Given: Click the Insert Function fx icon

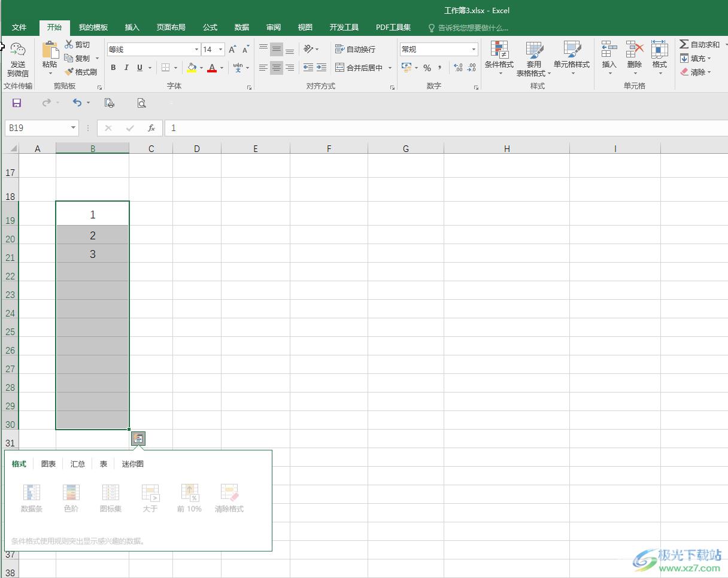Looking at the screenshot, I should (151, 128).
